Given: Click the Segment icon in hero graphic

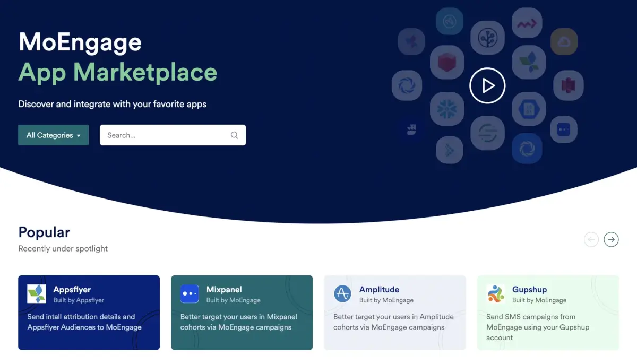Looking at the screenshot, I should pyautogui.click(x=487, y=133).
